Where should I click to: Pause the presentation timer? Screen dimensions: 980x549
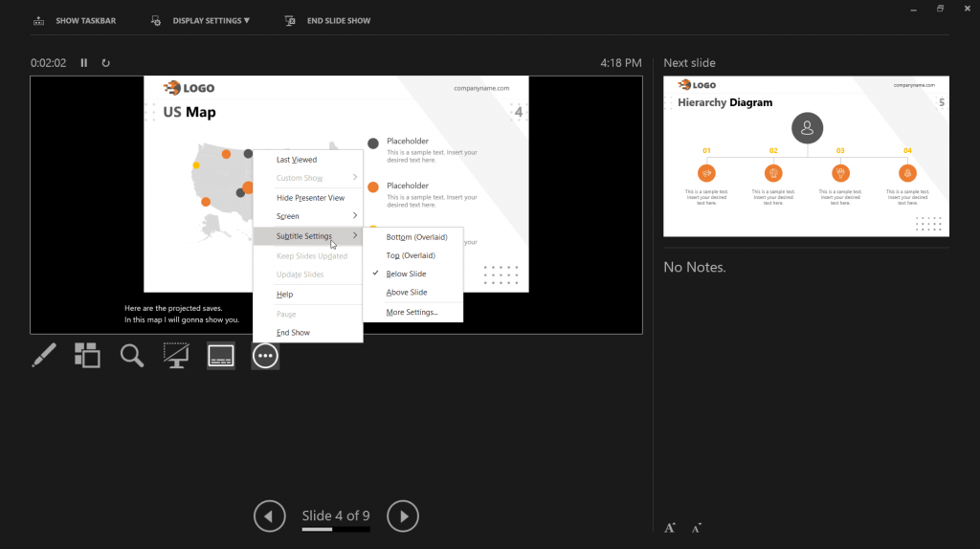pyautogui.click(x=84, y=62)
